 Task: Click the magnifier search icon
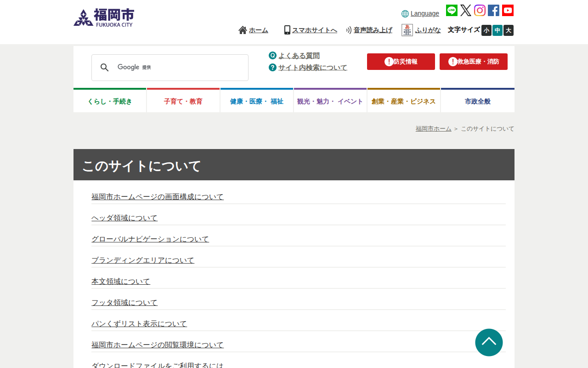pos(105,68)
